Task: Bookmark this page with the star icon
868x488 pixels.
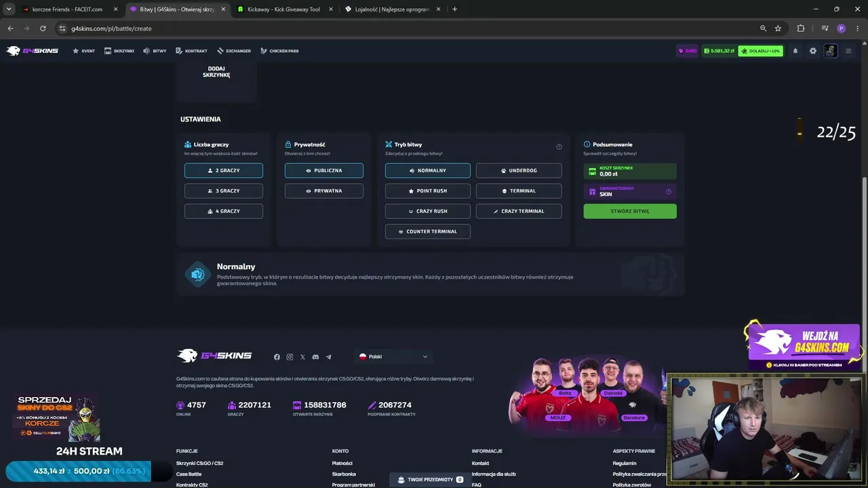Action: [x=778, y=28]
